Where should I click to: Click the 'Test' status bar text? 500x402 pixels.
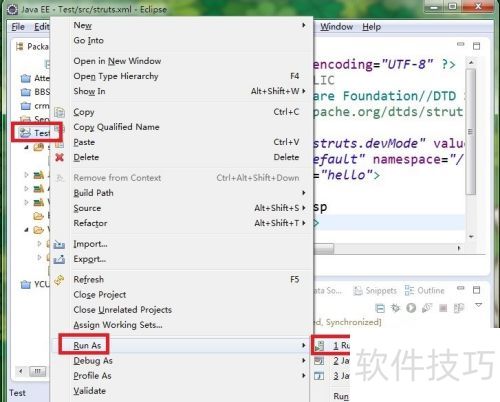pos(17,393)
